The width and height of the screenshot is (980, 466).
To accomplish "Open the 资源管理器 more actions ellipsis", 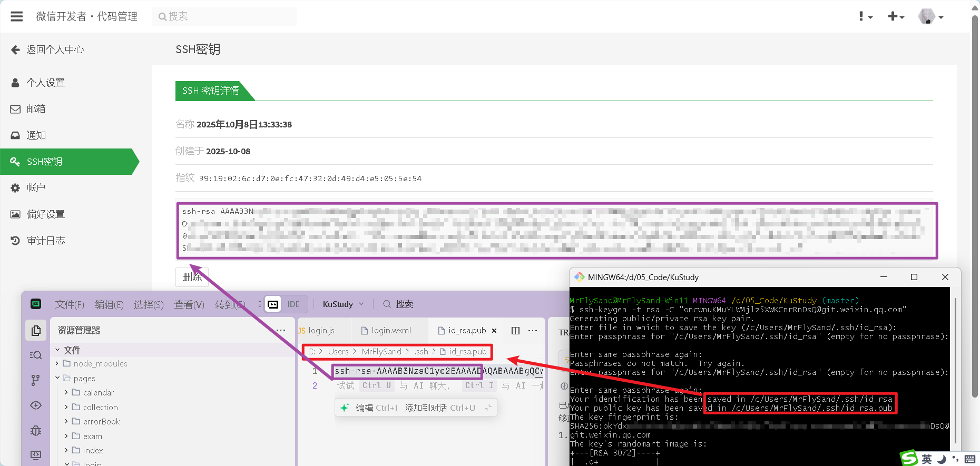I will click(x=281, y=330).
